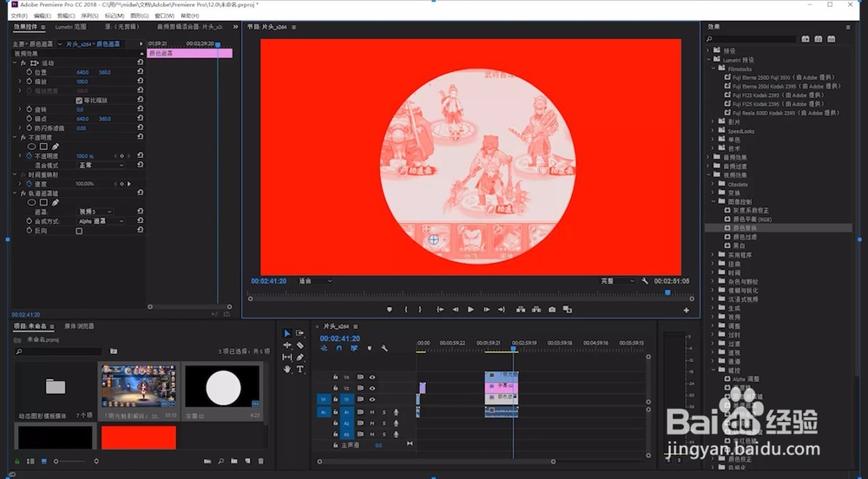868x479 pixels.
Task: Solo audio track A2
Action: (384, 423)
